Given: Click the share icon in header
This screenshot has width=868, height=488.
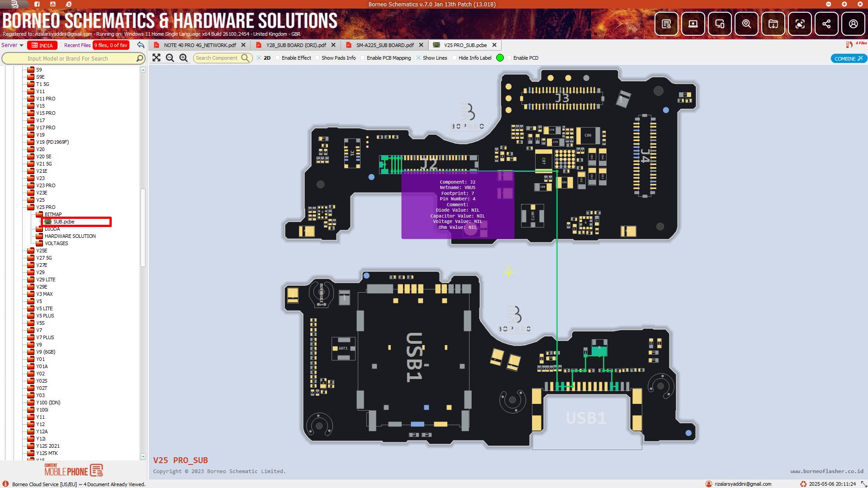Looking at the screenshot, I should coord(826,24).
